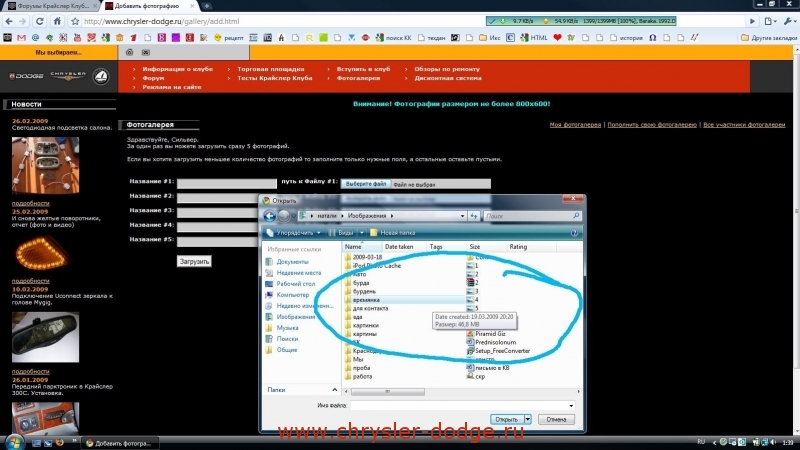Expand the 'Имя файла' combo box arrow

tap(571, 406)
